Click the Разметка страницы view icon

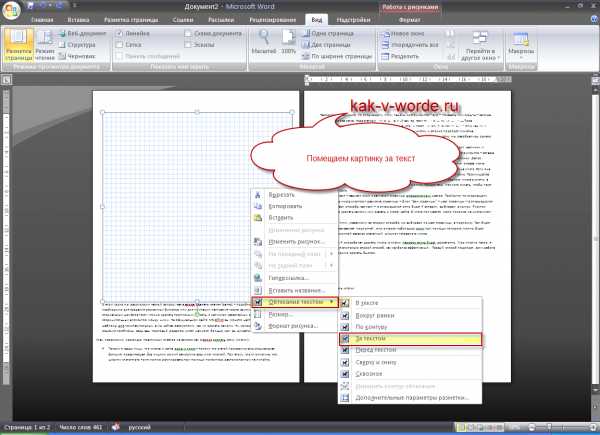coord(19,45)
